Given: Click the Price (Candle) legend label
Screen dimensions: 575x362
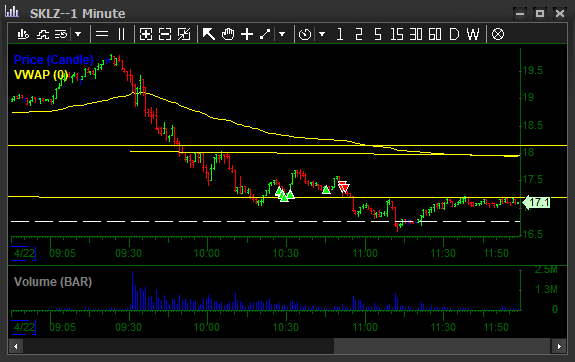Looking at the screenshot, I should click(54, 59).
